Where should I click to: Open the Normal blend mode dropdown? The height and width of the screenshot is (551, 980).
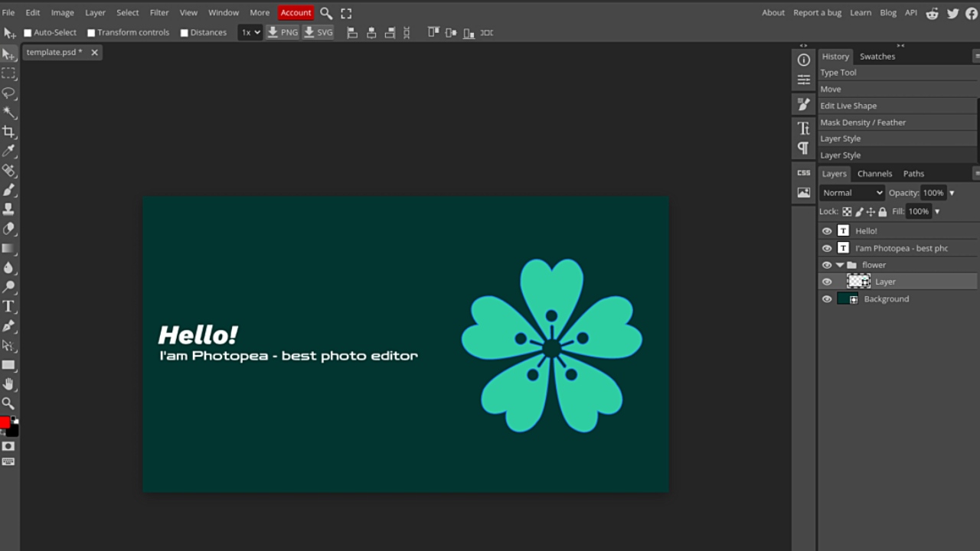pos(852,193)
